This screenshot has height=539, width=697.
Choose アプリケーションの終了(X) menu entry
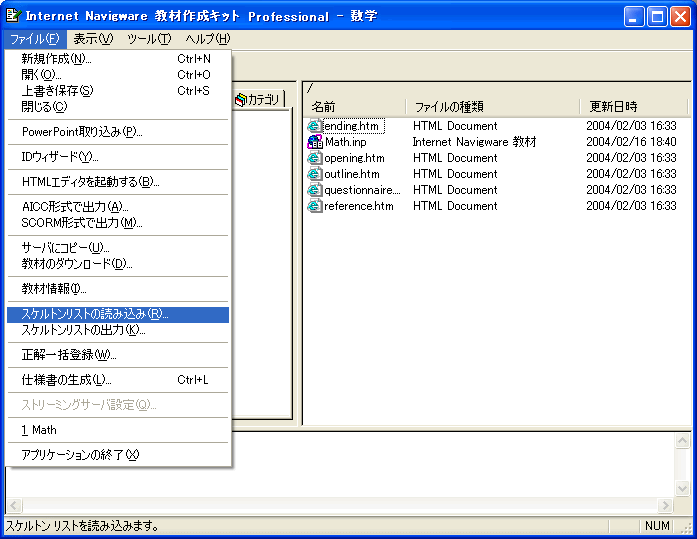tap(118, 455)
